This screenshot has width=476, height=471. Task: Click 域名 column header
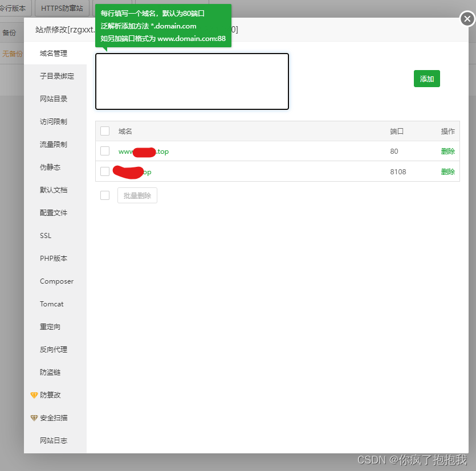click(x=125, y=132)
